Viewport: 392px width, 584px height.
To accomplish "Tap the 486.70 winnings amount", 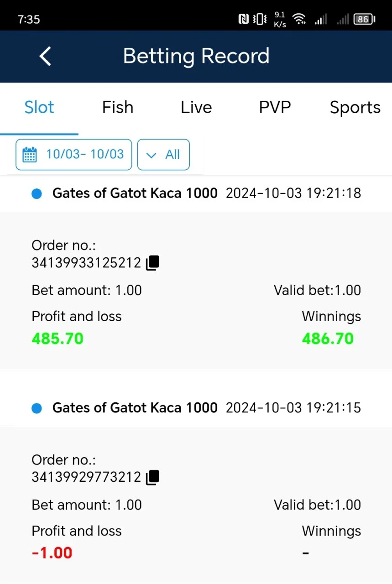I will coord(328,339).
